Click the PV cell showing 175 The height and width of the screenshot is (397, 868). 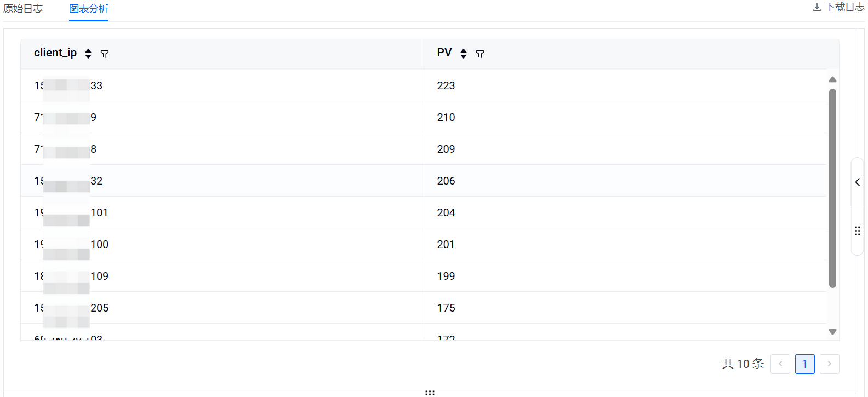(x=446, y=308)
